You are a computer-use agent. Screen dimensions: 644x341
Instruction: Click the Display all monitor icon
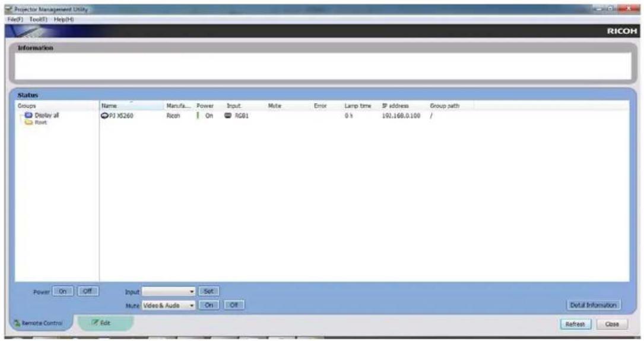[28, 115]
